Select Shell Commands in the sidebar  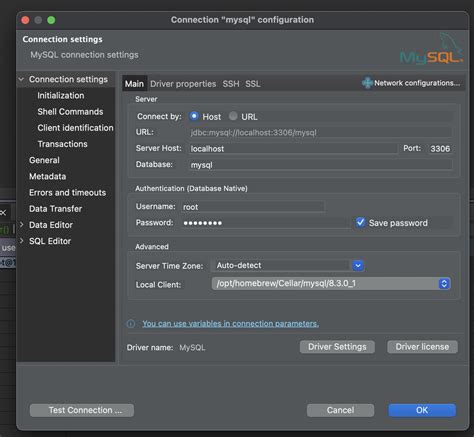click(70, 112)
